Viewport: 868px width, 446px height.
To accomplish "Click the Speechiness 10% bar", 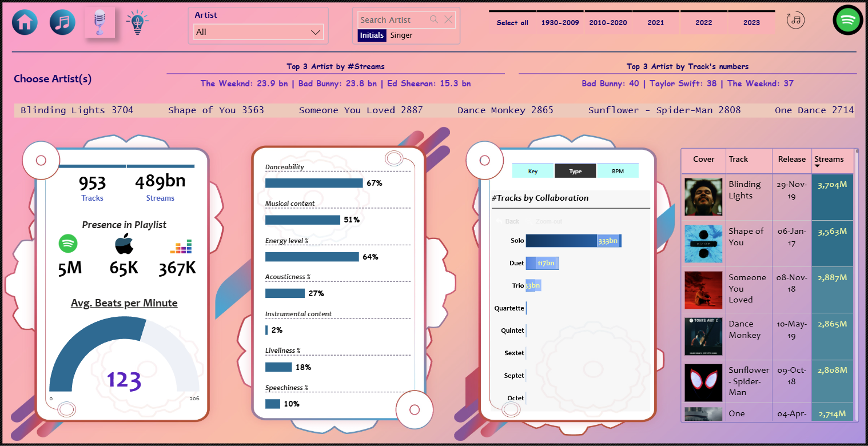I will (273, 404).
